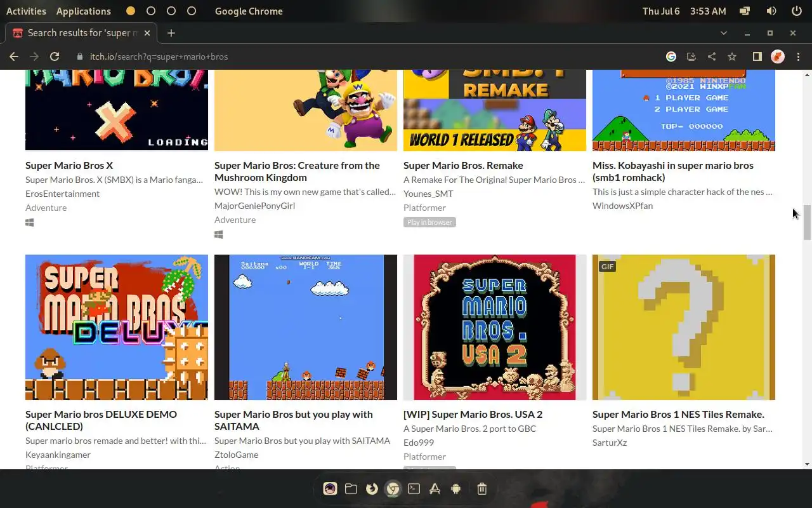Viewport: 812px width, 508px height.
Task: Open Chrome's three-dot menu
Action: point(798,57)
